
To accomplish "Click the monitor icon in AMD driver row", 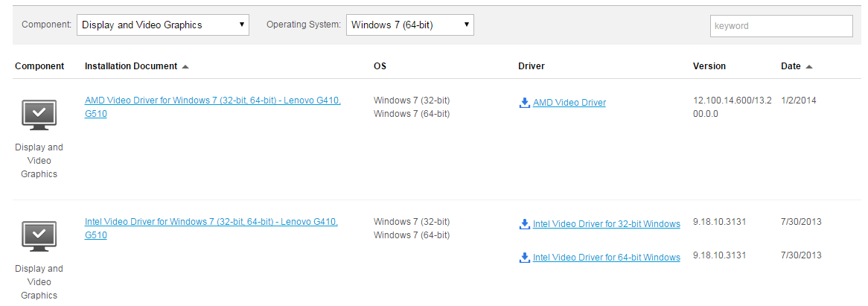I will [x=39, y=115].
